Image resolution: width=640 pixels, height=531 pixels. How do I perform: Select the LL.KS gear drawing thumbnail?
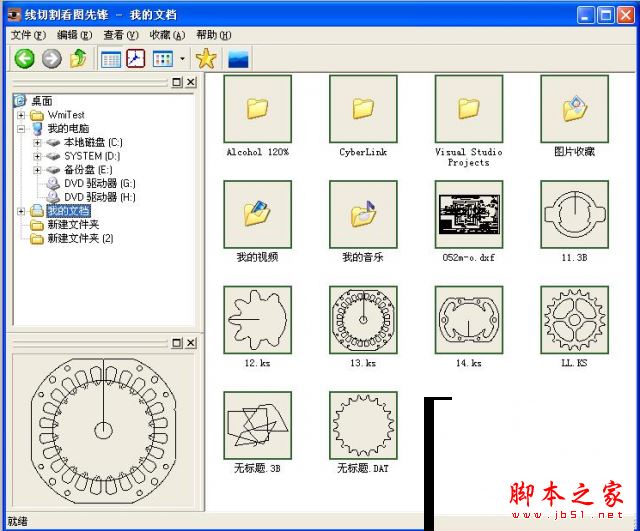(575, 320)
